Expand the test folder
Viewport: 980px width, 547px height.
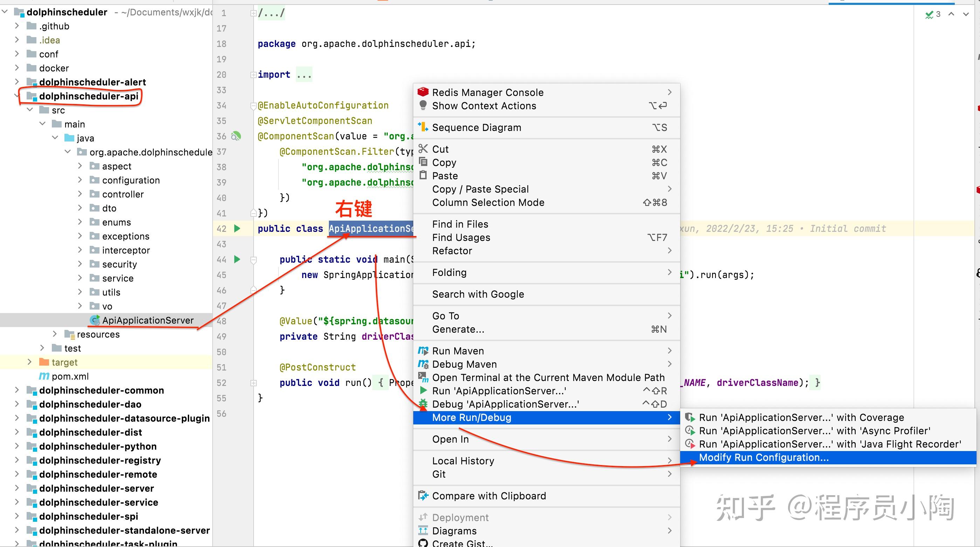pyautogui.click(x=42, y=348)
